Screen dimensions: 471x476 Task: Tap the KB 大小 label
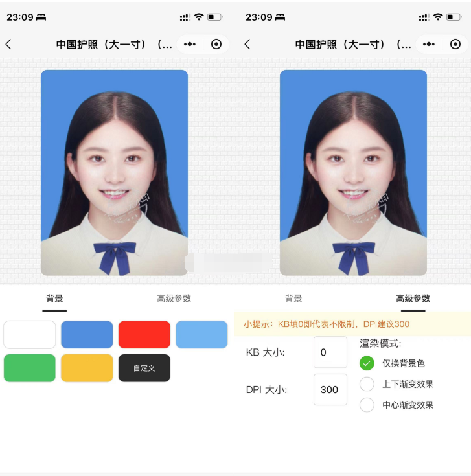point(265,352)
